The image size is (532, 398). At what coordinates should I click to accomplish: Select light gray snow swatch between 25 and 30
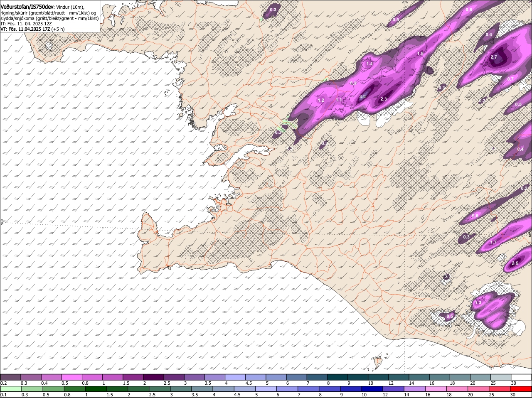tap(501, 377)
